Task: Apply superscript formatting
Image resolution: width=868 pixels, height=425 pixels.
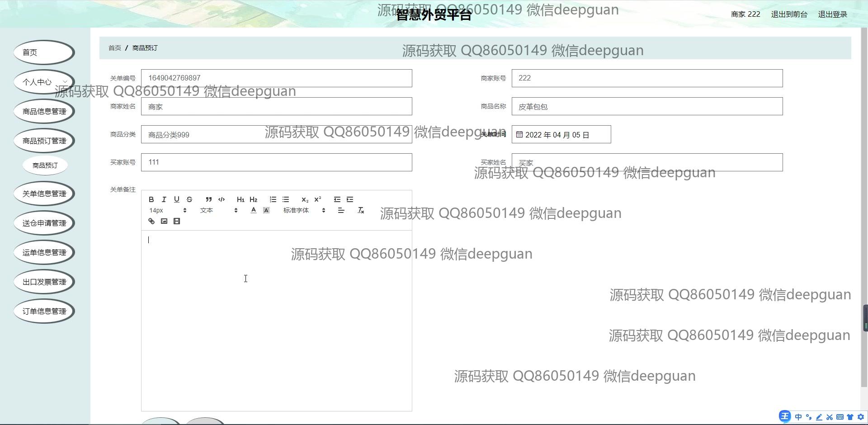Action: click(318, 199)
